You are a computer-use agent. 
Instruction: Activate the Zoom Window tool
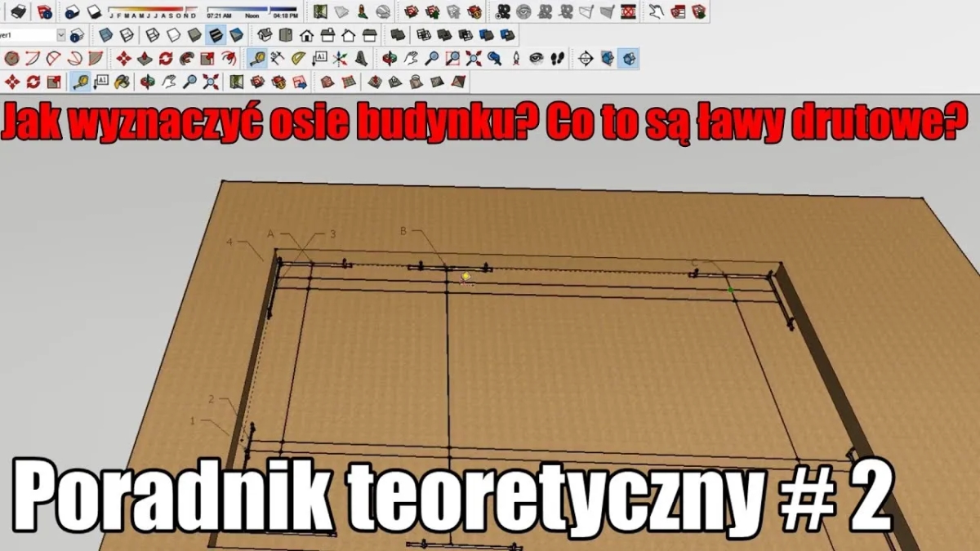[x=452, y=59]
